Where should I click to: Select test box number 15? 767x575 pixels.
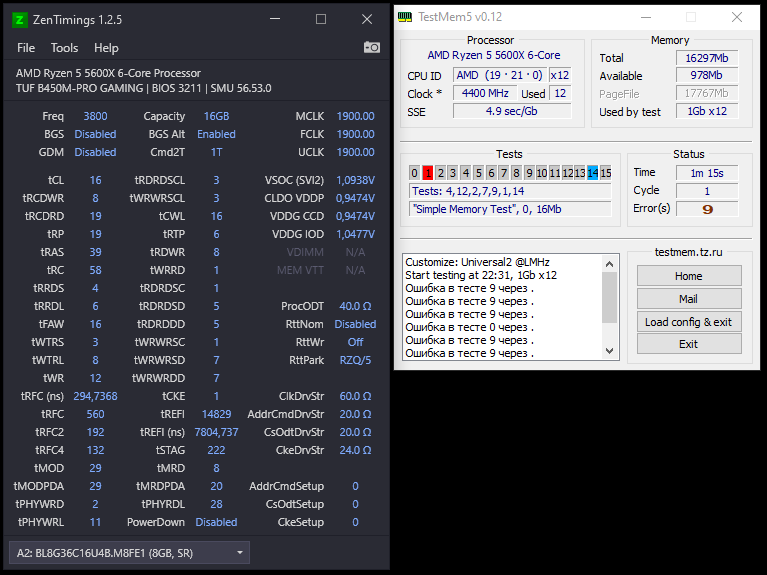(606, 173)
